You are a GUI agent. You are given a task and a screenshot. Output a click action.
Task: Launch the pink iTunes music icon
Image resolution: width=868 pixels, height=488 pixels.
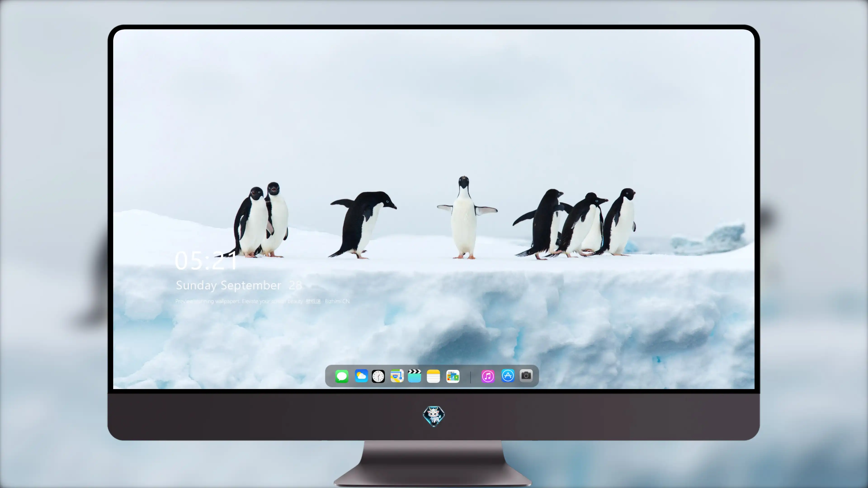tap(488, 376)
